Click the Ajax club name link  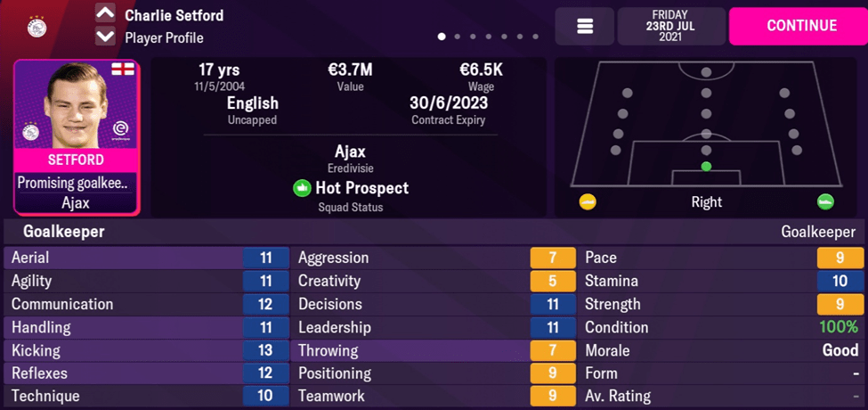[x=350, y=152]
